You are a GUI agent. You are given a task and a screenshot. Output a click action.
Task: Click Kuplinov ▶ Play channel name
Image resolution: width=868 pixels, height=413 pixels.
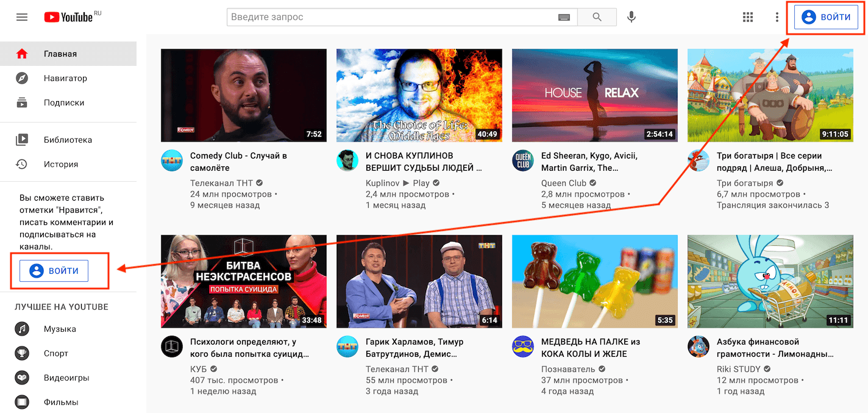(397, 183)
